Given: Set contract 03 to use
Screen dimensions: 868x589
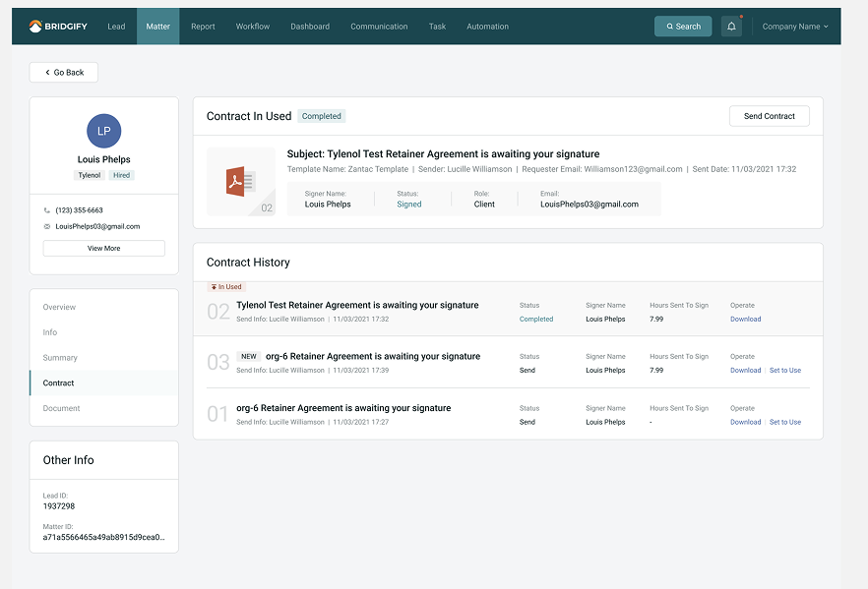Looking at the screenshot, I should [785, 371].
